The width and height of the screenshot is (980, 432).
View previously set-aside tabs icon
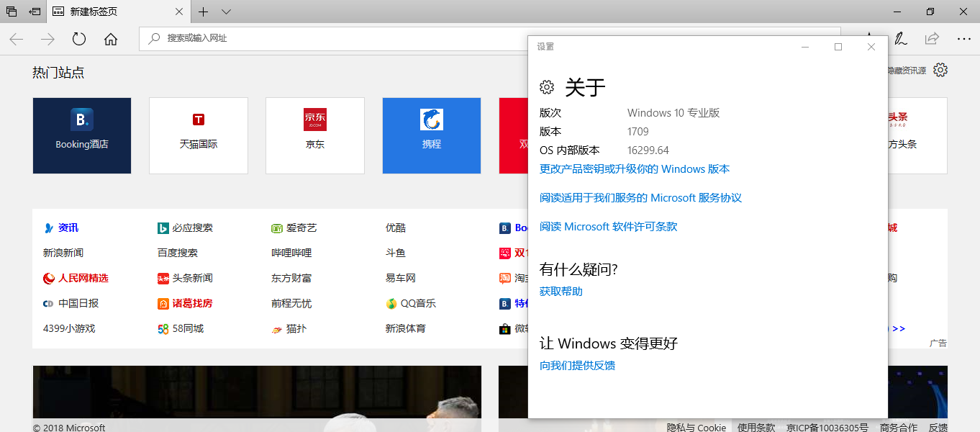click(x=11, y=12)
